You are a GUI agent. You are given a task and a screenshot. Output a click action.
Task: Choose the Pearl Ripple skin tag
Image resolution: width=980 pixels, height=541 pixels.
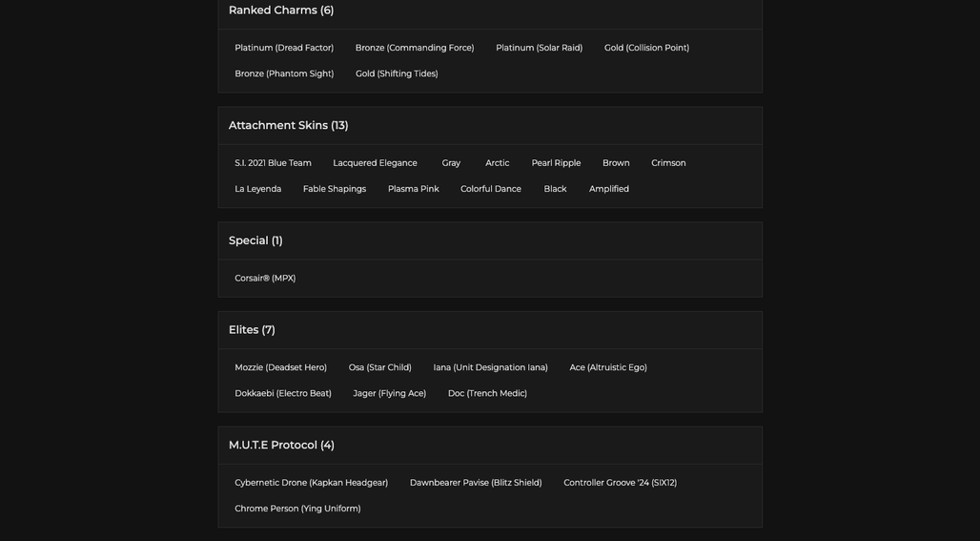tap(556, 163)
